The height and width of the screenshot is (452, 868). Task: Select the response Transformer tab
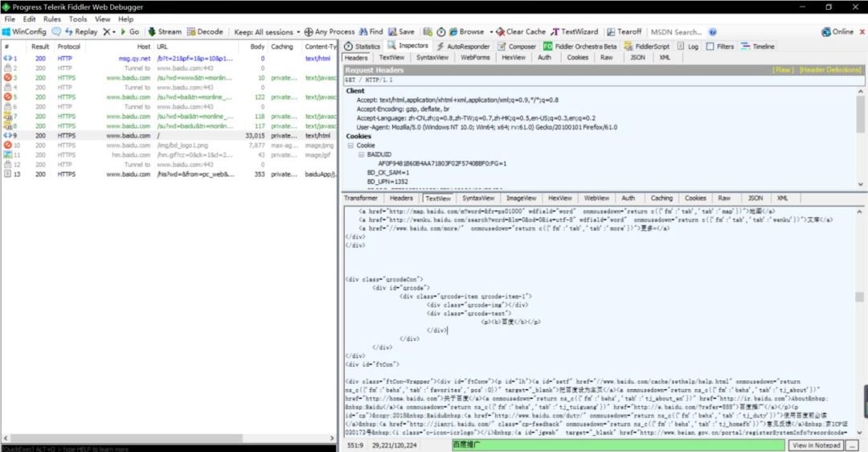point(361,199)
